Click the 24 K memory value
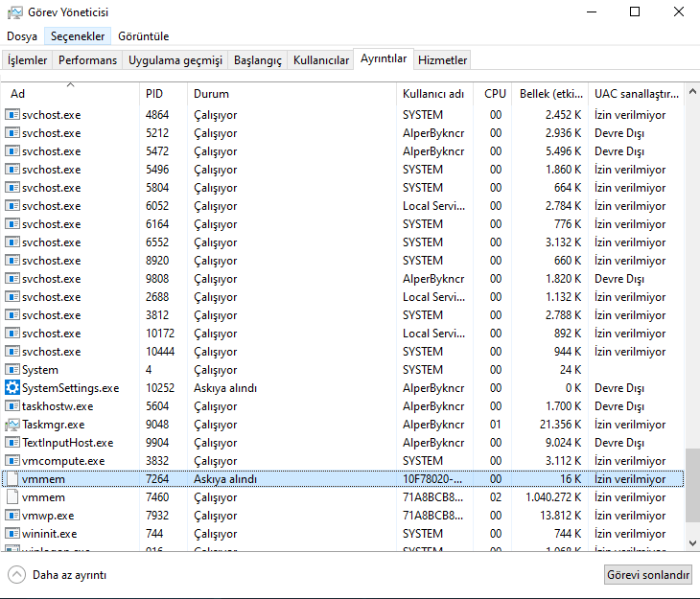 (571, 370)
